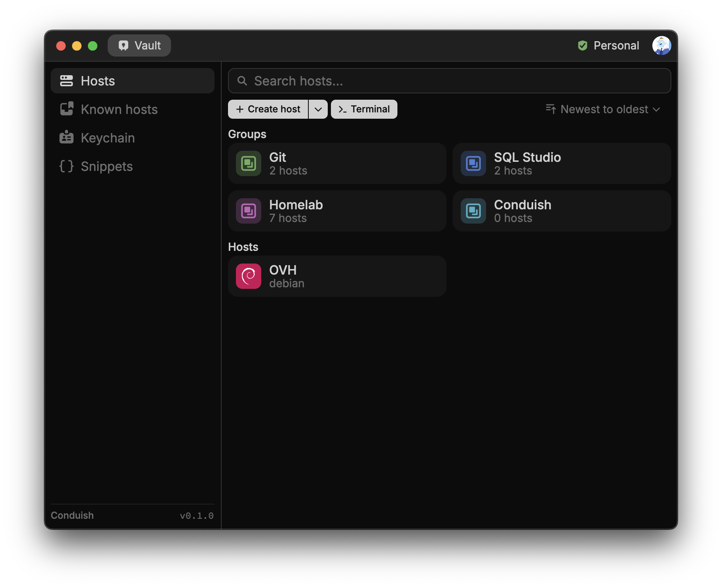Screen dimensions: 722x588
Task: Click the plus icon on Create host
Action: [x=240, y=109]
